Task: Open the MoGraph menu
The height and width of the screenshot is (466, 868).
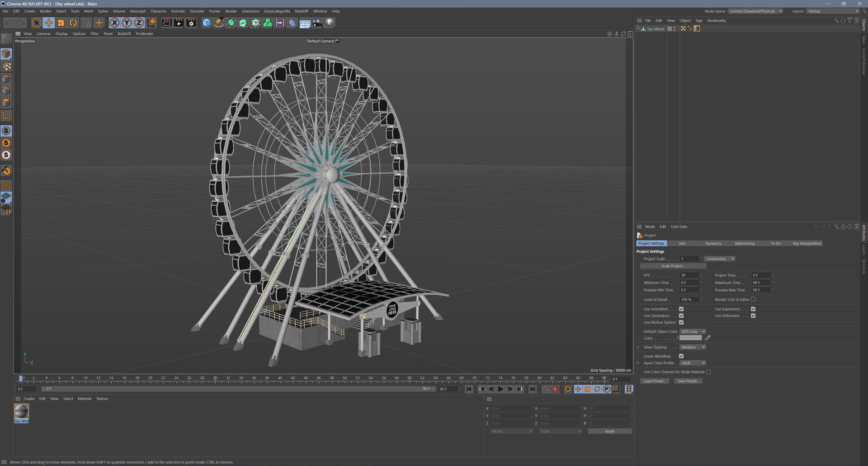Action: coord(138,11)
